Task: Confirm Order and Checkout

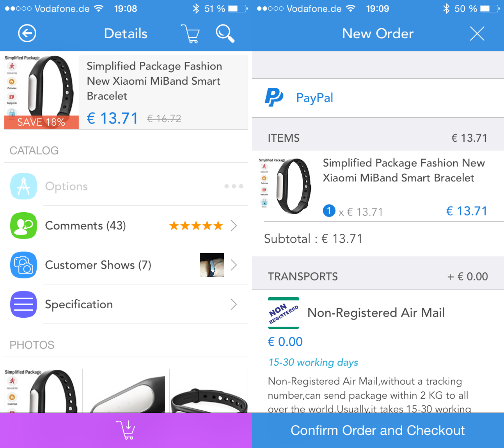Action: point(378,430)
